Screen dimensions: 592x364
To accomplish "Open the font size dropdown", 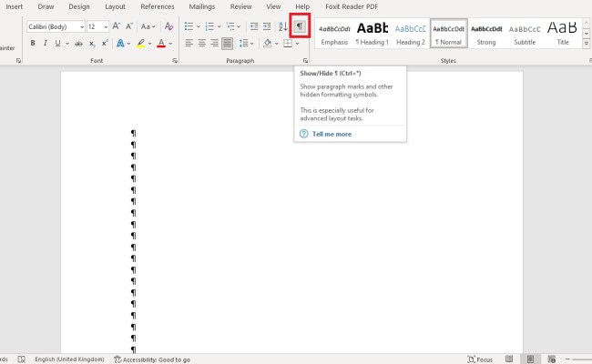I will pos(106,26).
